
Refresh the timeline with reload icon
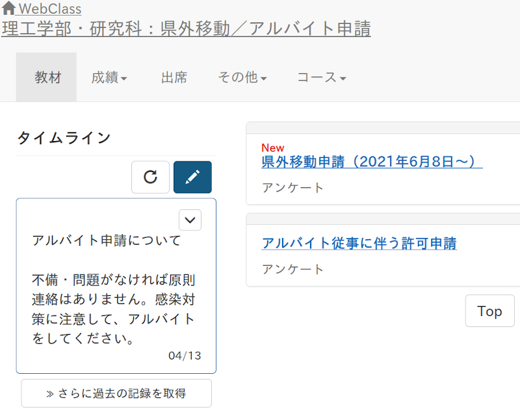click(150, 177)
